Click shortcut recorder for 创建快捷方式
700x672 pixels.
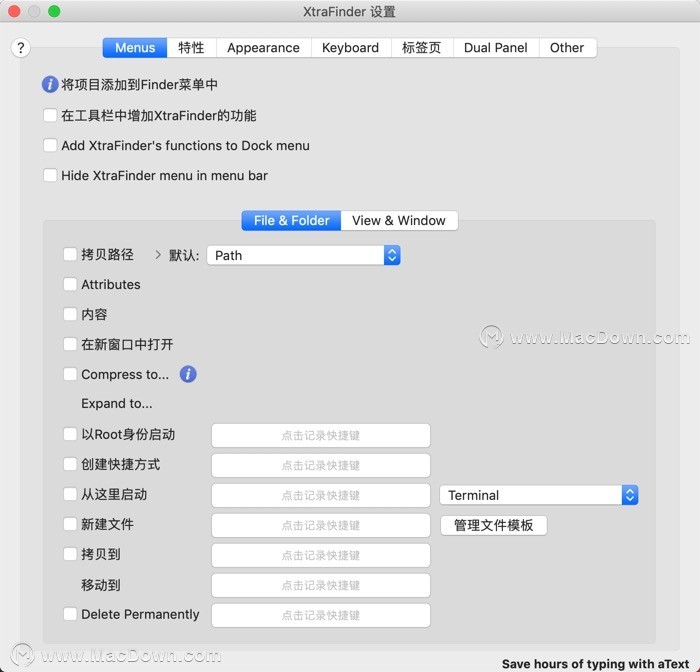[x=321, y=465]
